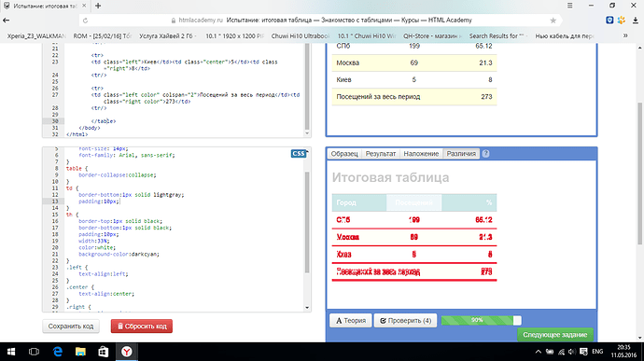Screen dimensions: 644x361
Task: Click the browser back arrow
Action: tap(6, 21)
